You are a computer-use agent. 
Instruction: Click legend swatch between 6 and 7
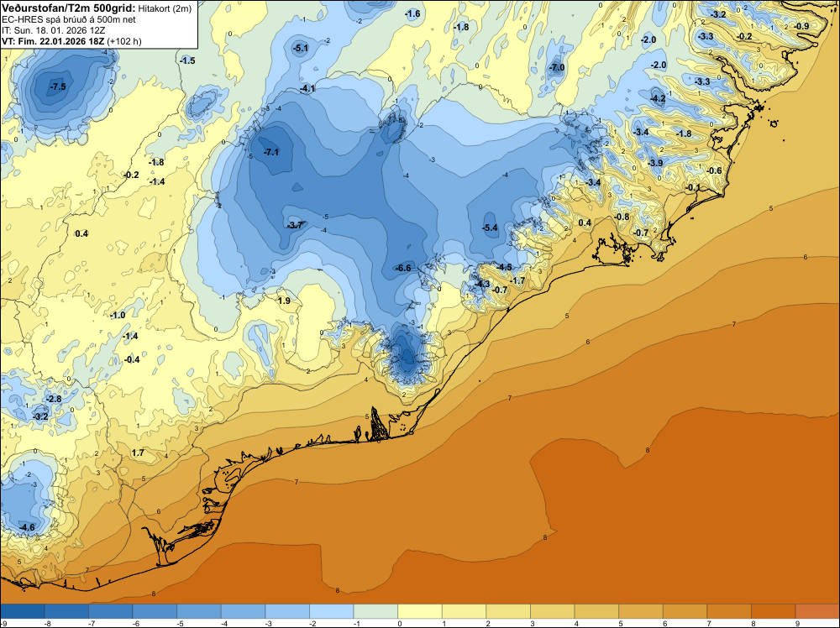[x=685, y=611]
